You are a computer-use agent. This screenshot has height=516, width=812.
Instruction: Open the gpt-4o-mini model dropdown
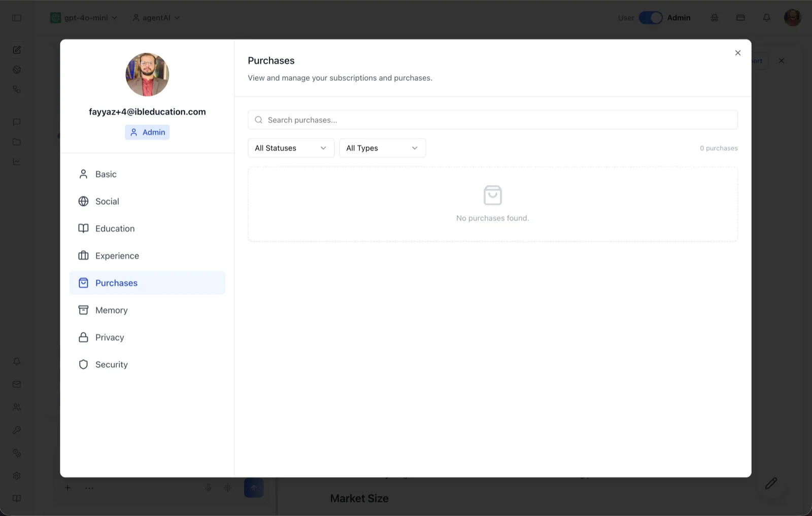(84, 18)
